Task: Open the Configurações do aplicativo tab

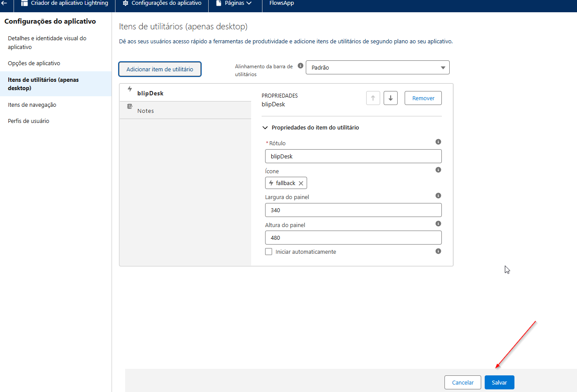Action: click(x=162, y=3)
